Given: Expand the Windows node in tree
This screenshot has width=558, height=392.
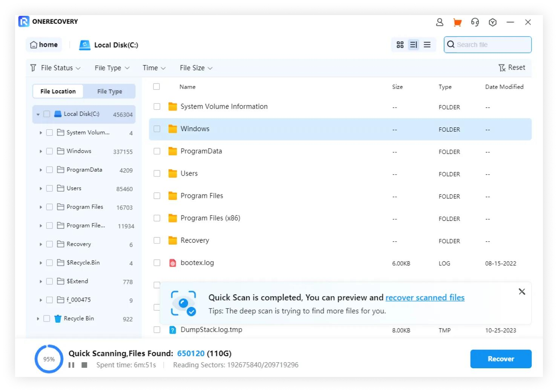Looking at the screenshot, I should tap(41, 151).
